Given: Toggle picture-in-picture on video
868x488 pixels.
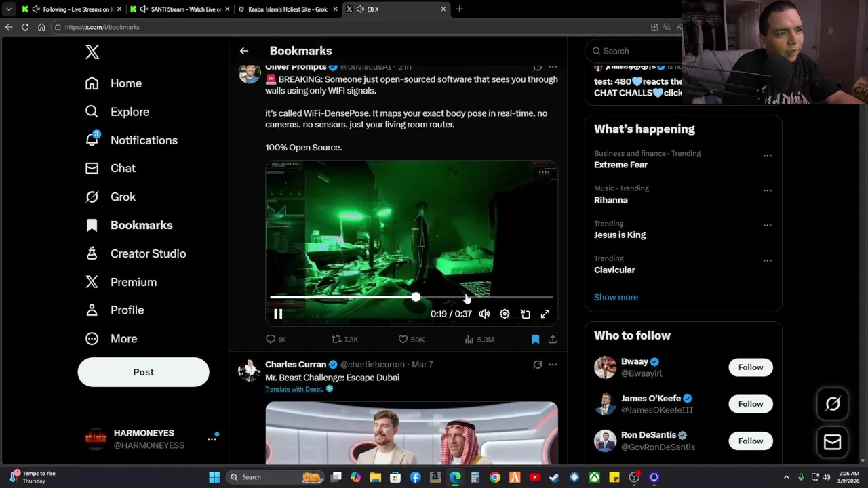Looking at the screenshot, I should [x=525, y=314].
